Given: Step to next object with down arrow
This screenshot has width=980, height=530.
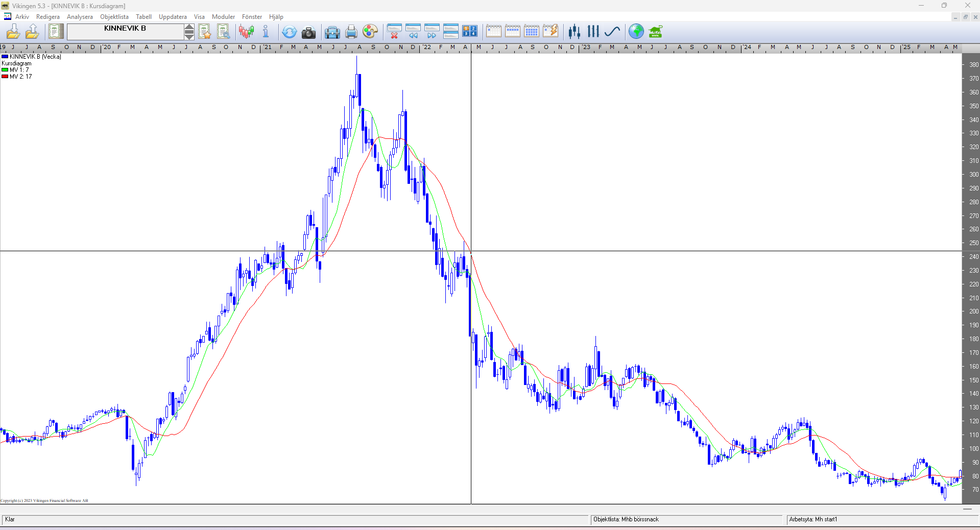Looking at the screenshot, I should [x=189, y=36].
